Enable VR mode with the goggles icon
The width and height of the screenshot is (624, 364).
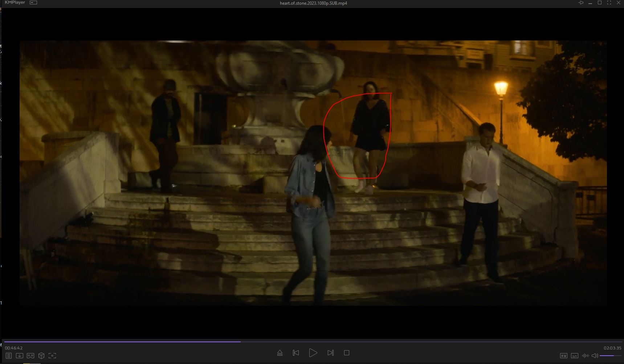(x=30, y=356)
